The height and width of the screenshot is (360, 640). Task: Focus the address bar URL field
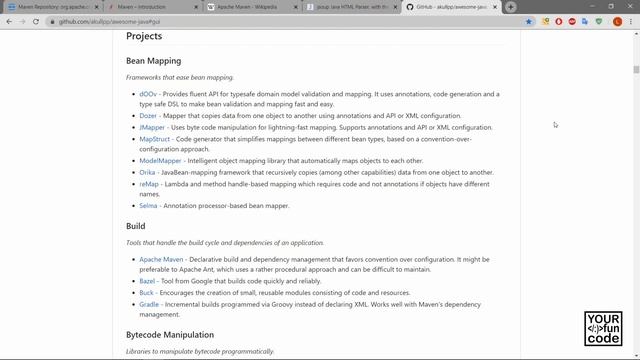pos(286,22)
